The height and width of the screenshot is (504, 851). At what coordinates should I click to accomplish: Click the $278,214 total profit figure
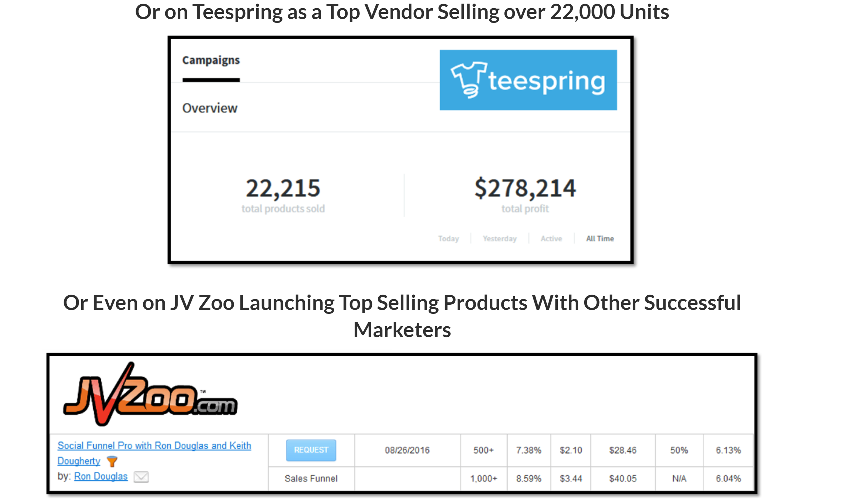point(525,189)
